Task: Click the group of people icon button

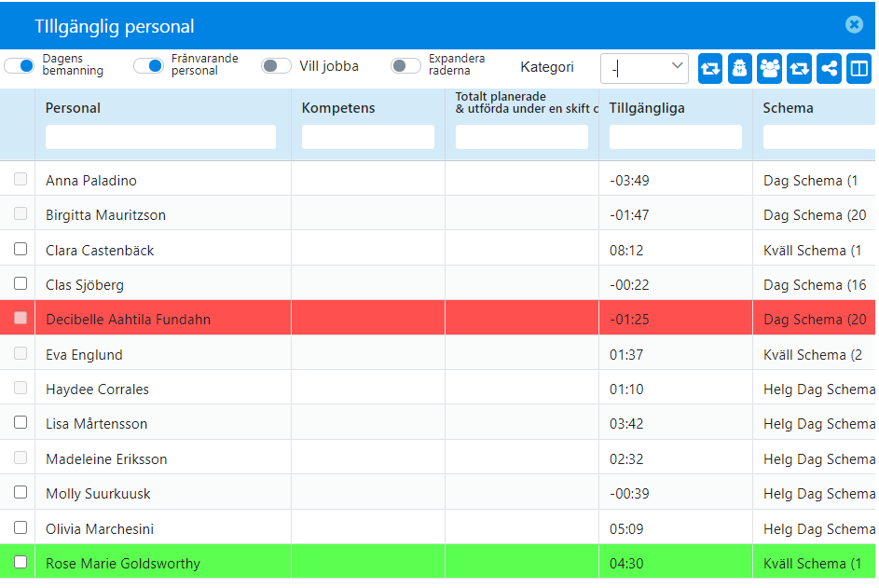Action: click(x=769, y=68)
